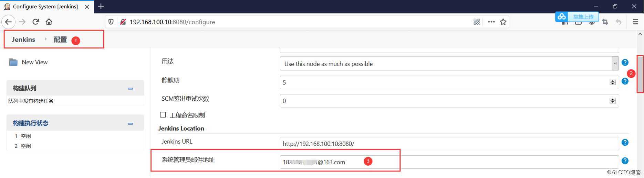Bookmark this page with the star

click(503, 22)
